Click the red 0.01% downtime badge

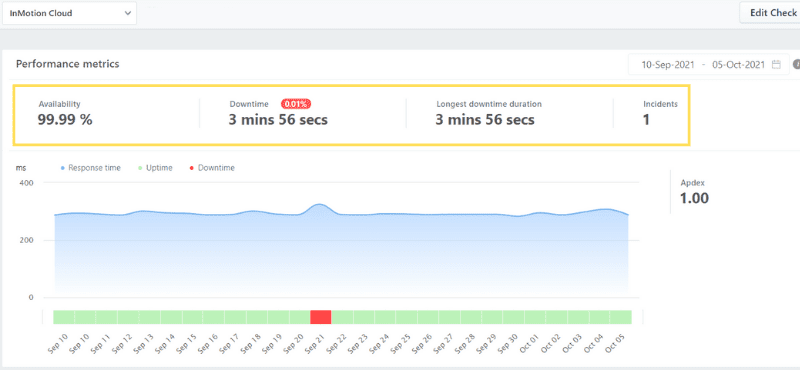pos(296,104)
